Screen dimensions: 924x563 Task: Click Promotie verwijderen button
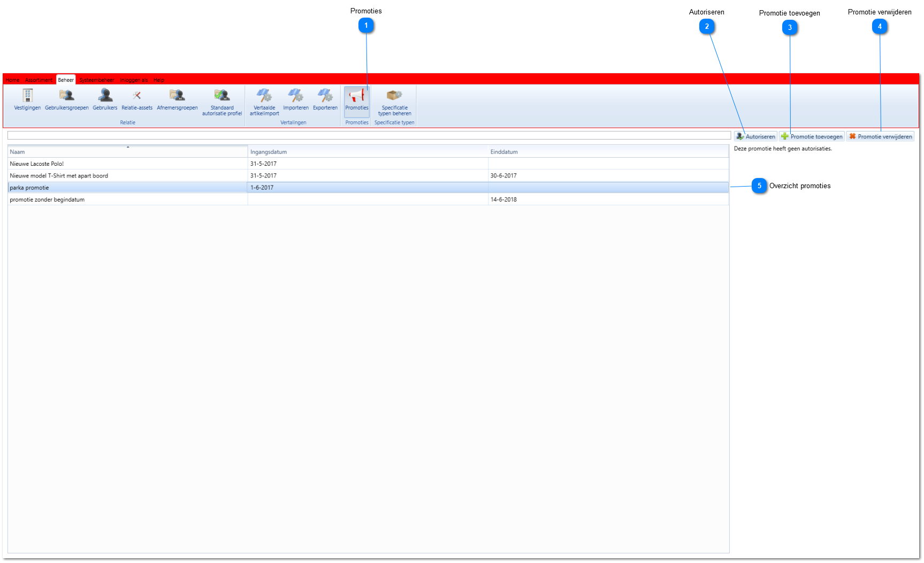tap(880, 136)
